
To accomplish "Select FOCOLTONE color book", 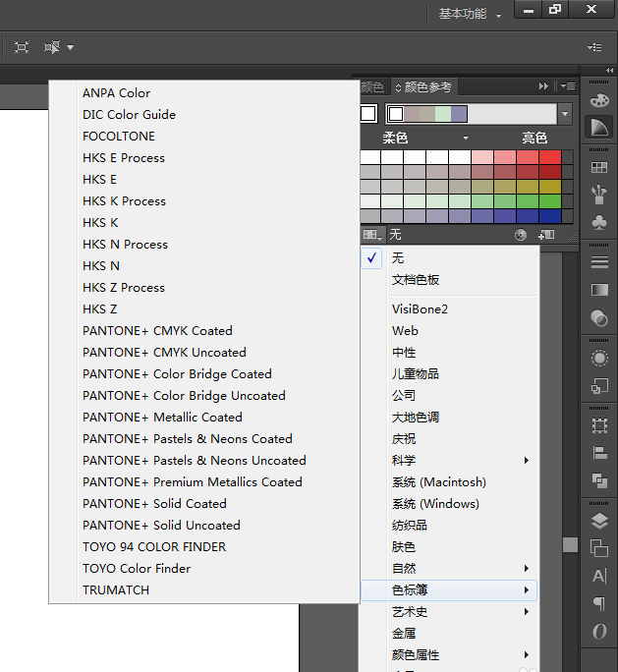I will (x=204, y=137).
